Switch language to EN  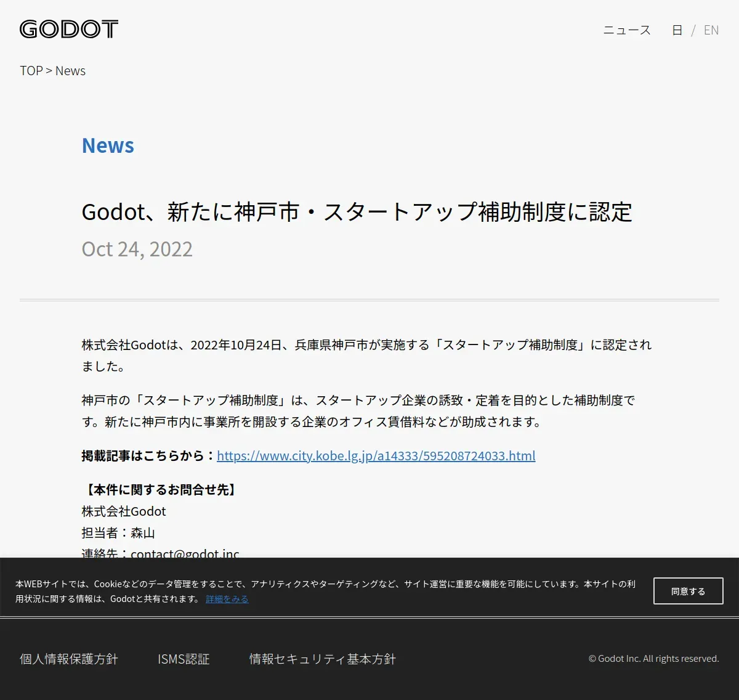click(x=711, y=30)
